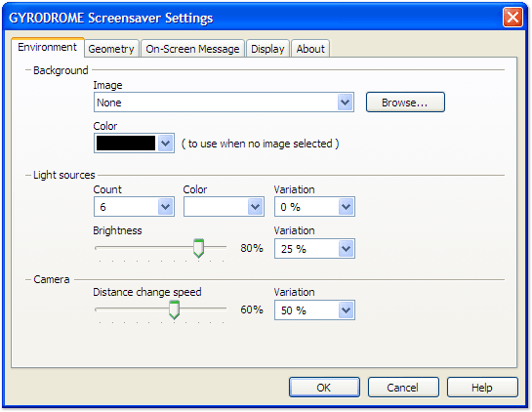The height and width of the screenshot is (412, 532).
Task: Click the black background color swatch
Action: pos(126,144)
